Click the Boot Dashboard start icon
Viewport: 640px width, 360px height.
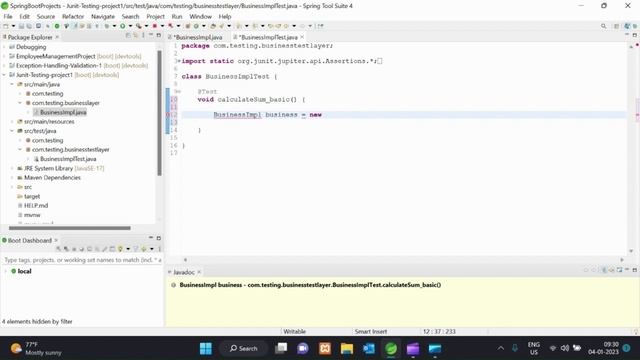59,249
